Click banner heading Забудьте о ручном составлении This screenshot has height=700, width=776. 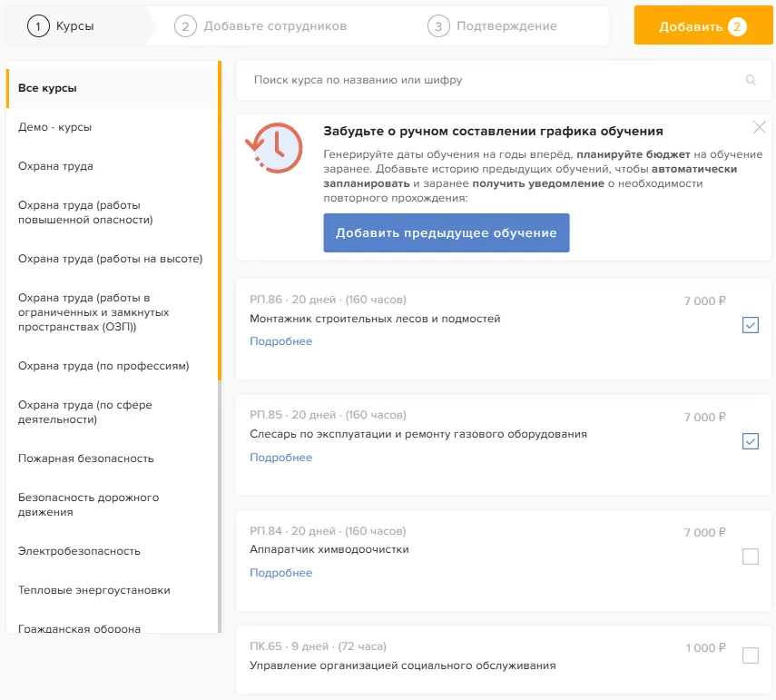(x=493, y=131)
